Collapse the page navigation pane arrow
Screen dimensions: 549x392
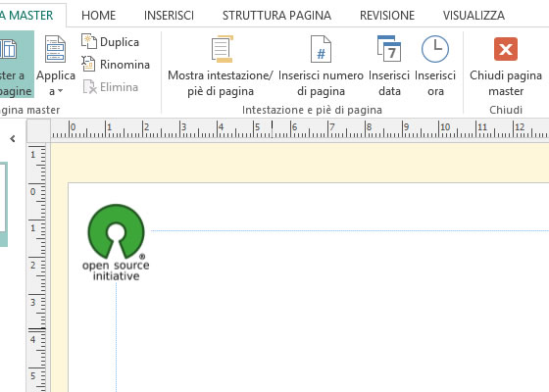point(13,139)
